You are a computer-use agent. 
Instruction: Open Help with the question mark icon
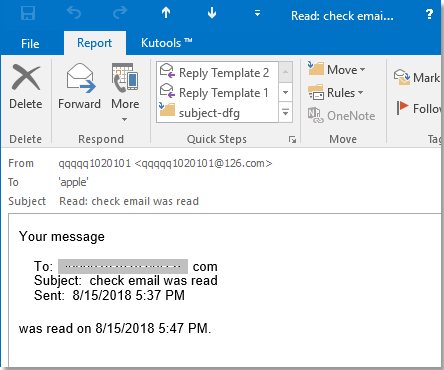tap(430, 14)
